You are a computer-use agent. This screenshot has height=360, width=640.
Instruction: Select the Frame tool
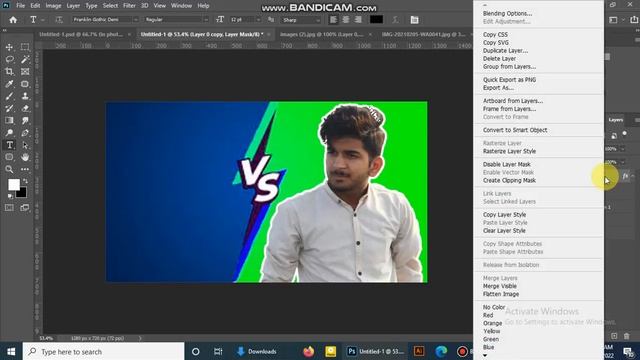tap(25, 72)
